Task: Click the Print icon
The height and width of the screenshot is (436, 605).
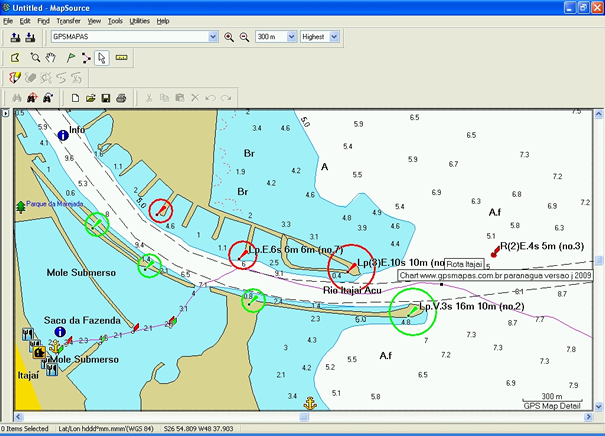Action: 121,98
